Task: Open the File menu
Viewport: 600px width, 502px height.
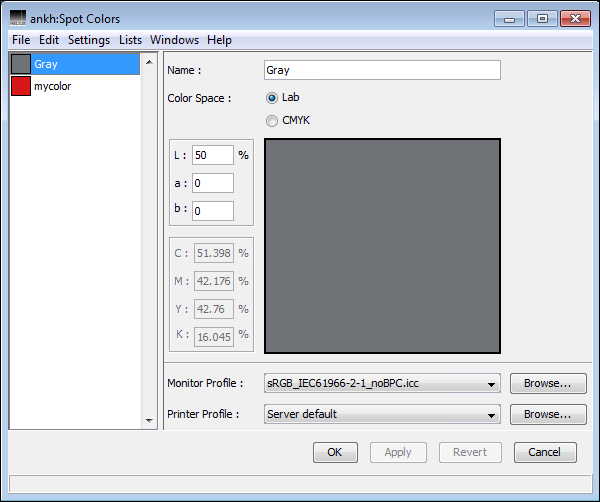Action: point(21,40)
